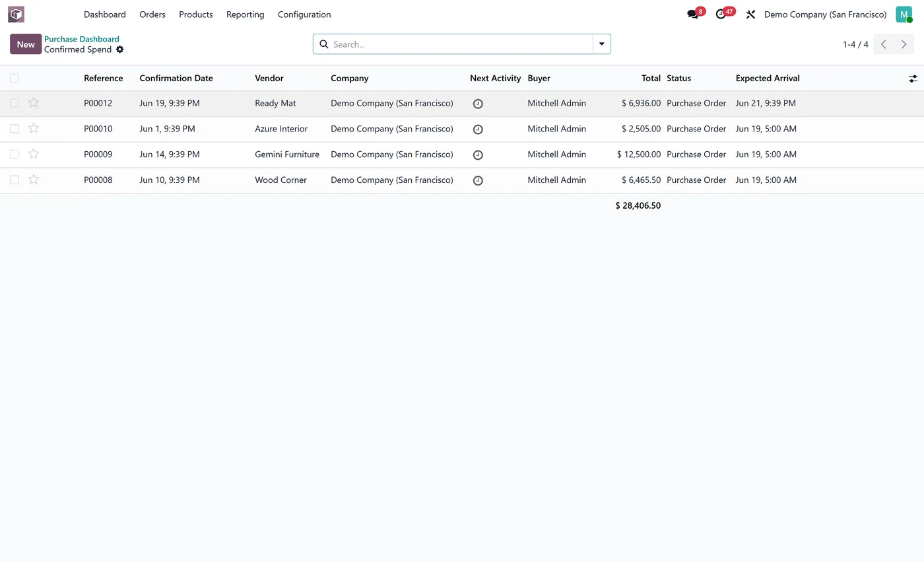
Task: Click Jun 14, 9:39 PM confirmation date
Action: pos(170,154)
